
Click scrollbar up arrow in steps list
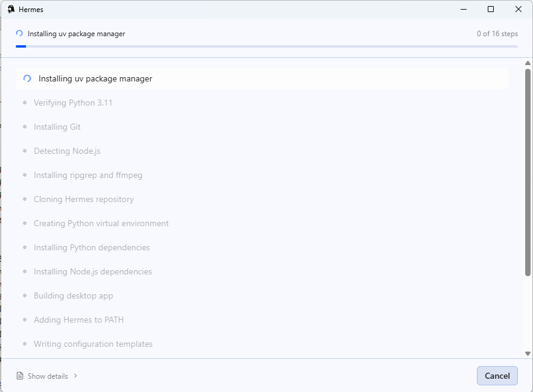(528, 63)
